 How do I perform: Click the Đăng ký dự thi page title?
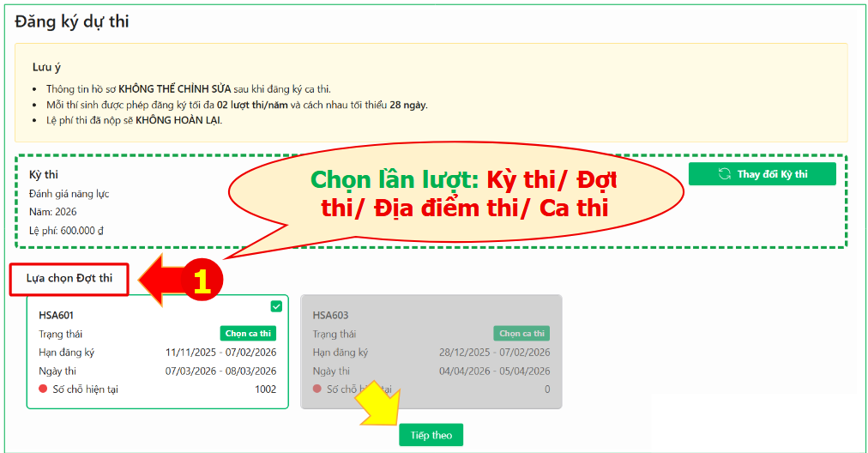[72, 21]
